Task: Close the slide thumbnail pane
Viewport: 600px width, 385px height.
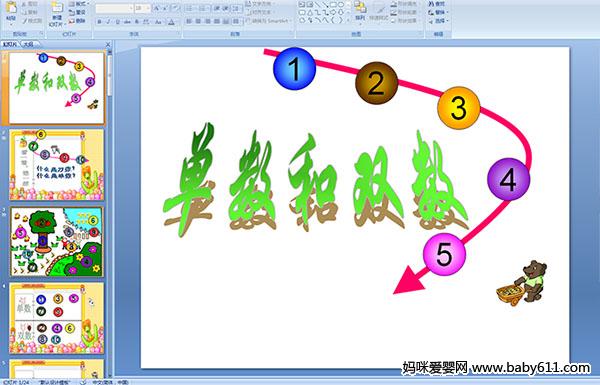Action: [108, 44]
